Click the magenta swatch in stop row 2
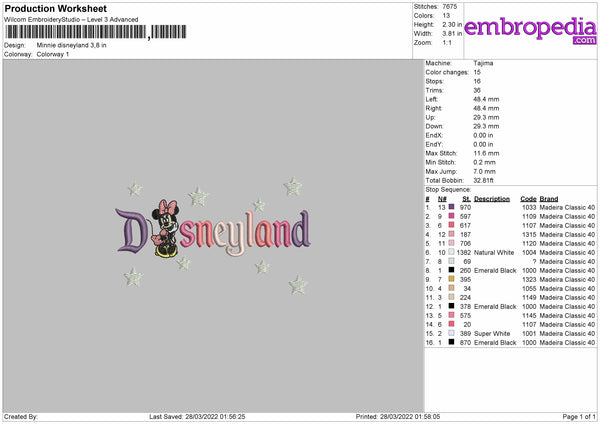600x424 pixels. point(452,216)
